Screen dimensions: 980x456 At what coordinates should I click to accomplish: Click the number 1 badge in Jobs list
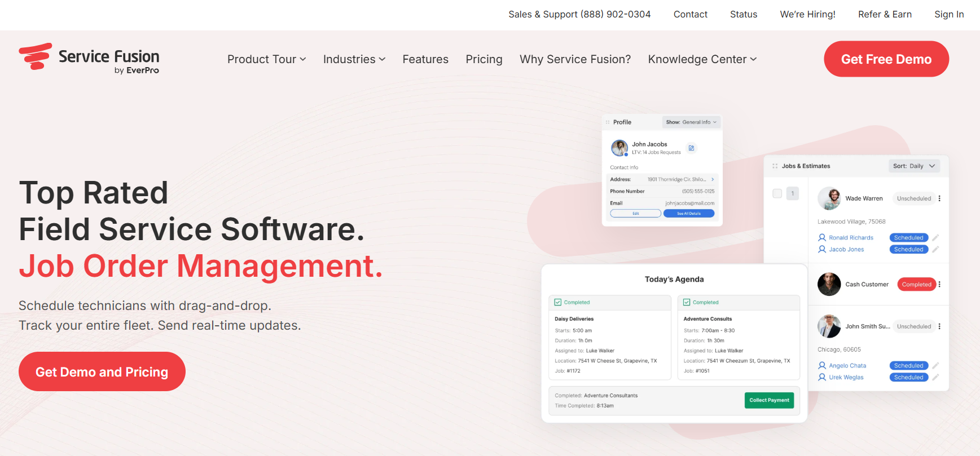pyautogui.click(x=793, y=193)
